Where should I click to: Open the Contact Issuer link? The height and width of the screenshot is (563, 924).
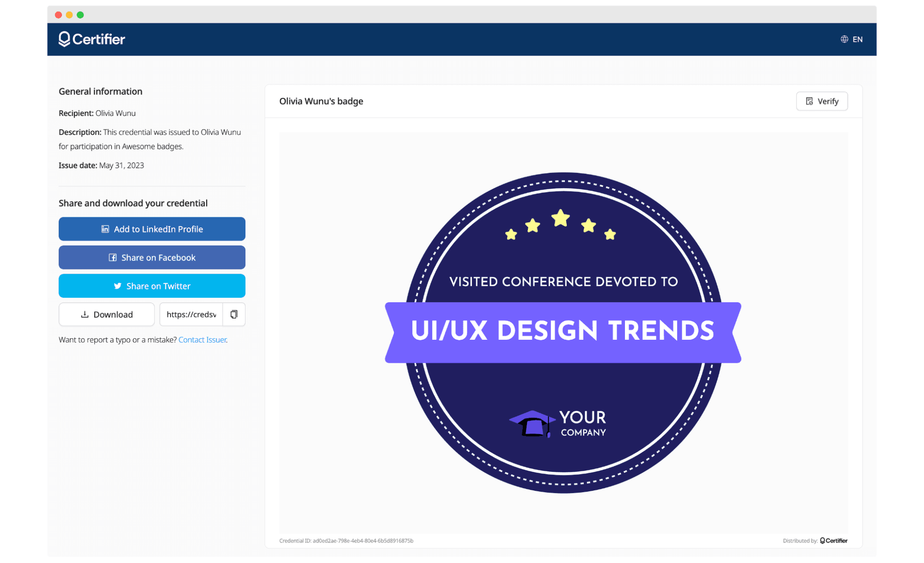point(202,340)
